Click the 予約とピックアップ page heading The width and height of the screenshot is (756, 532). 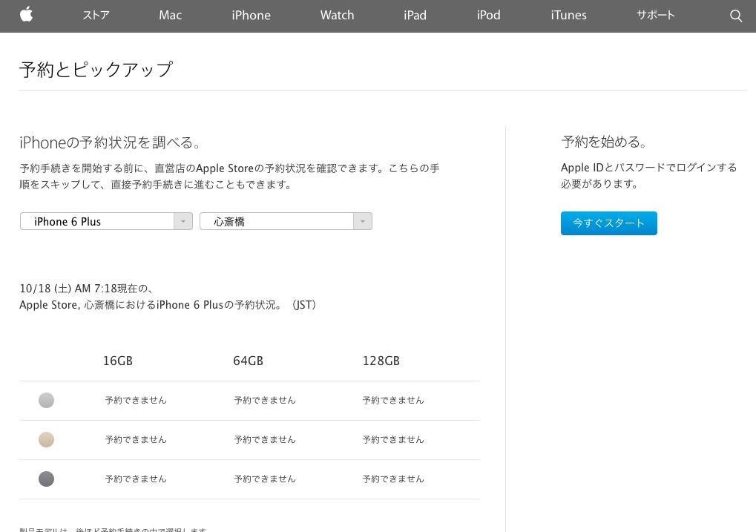tap(96, 70)
